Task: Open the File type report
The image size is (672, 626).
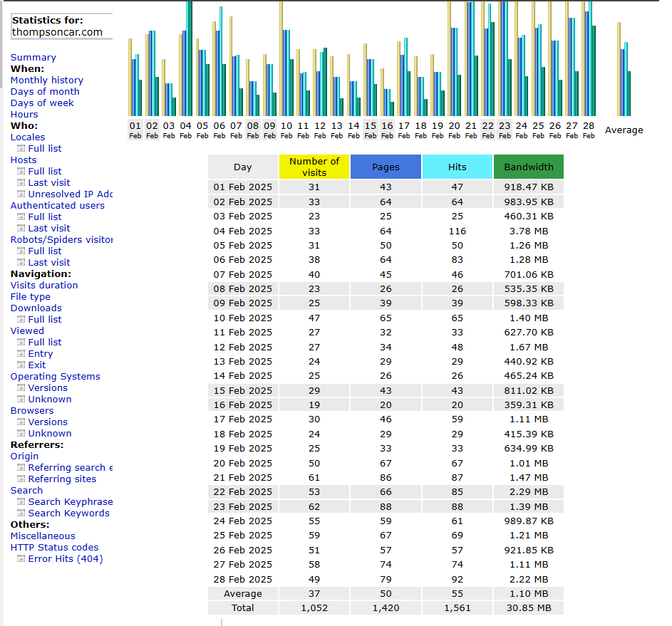Action: [x=30, y=297]
